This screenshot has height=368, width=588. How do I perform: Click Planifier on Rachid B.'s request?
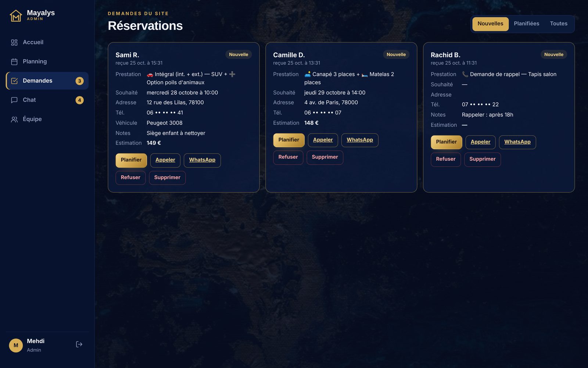447,142
